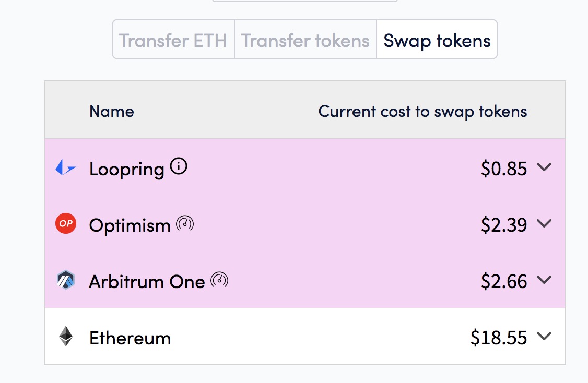Expand the Optimism row chevron
Image resolution: width=588 pixels, height=383 pixels.
point(544,223)
